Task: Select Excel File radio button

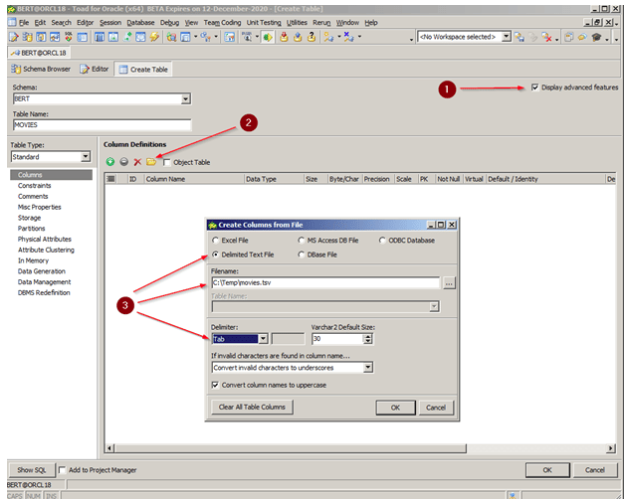Action: [215, 240]
